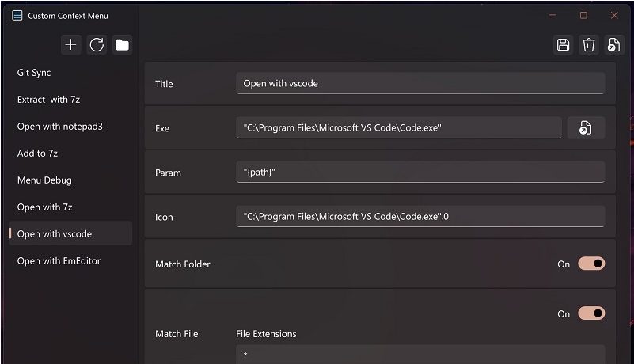
Task: Open the Open with notepad3 entry
Action: (60, 127)
